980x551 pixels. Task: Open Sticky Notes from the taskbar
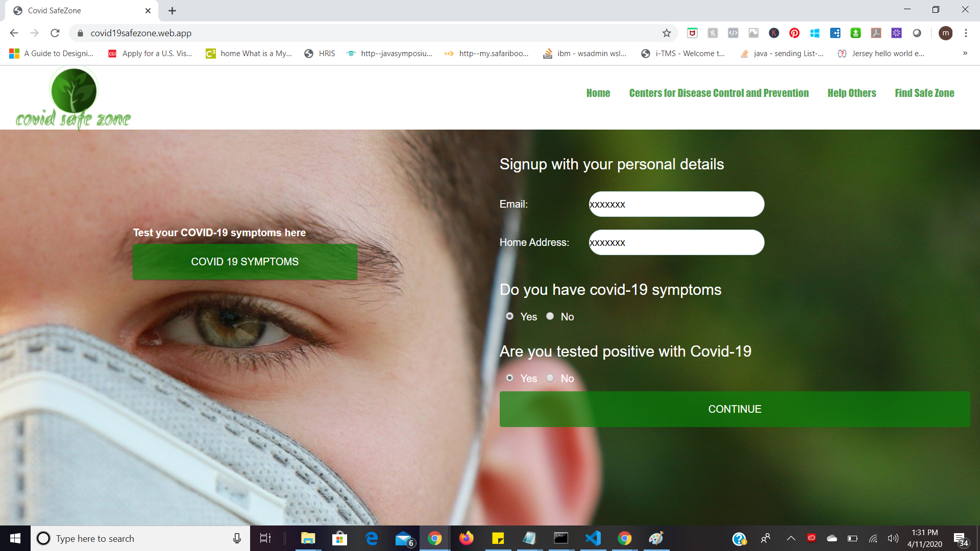point(498,538)
